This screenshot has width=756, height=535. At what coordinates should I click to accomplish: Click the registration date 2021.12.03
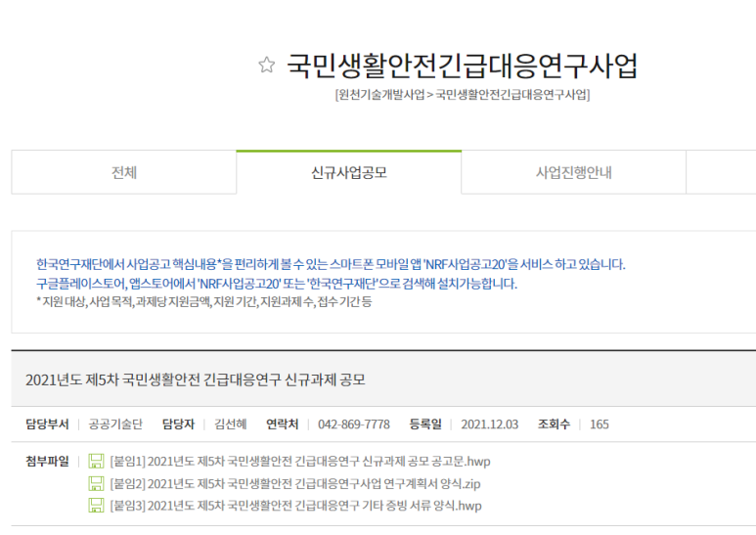coord(489,424)
